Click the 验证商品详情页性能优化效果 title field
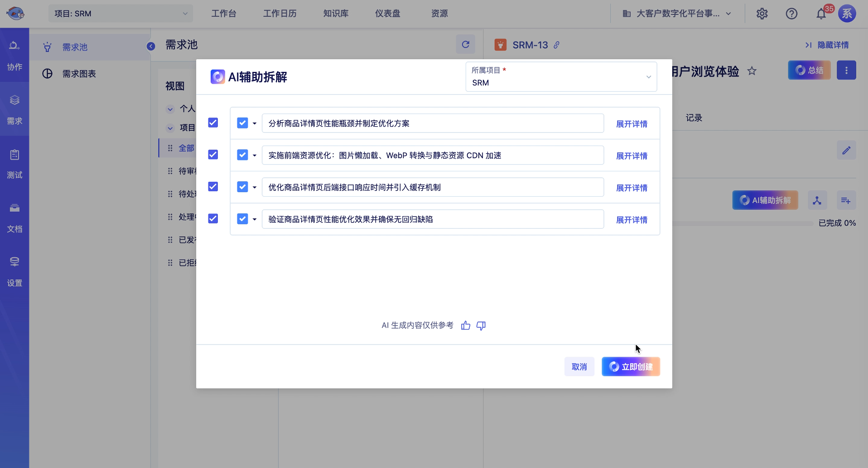Image resolution: width=868 pixels, height=468 pixels. coord(432,219)
